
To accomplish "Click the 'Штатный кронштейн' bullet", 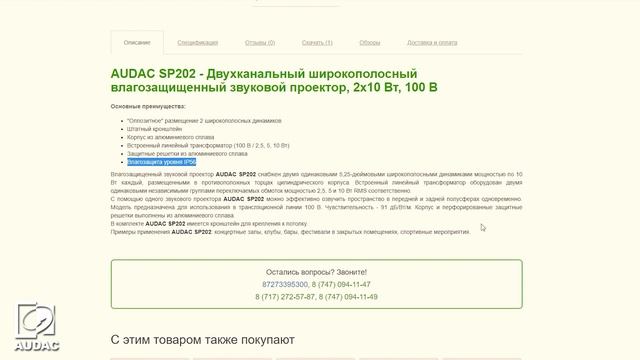I will click(x=154, y=129).
